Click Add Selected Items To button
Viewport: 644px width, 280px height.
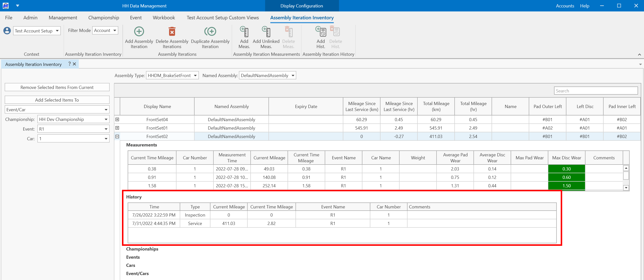pyautogui.click(x=57, y=100)
